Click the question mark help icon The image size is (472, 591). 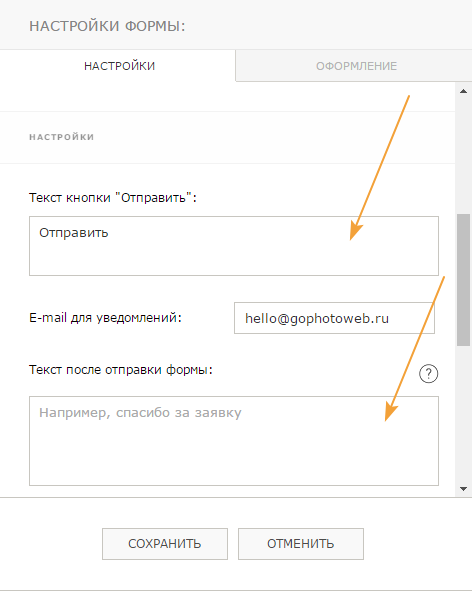click(x=428, y=374)
